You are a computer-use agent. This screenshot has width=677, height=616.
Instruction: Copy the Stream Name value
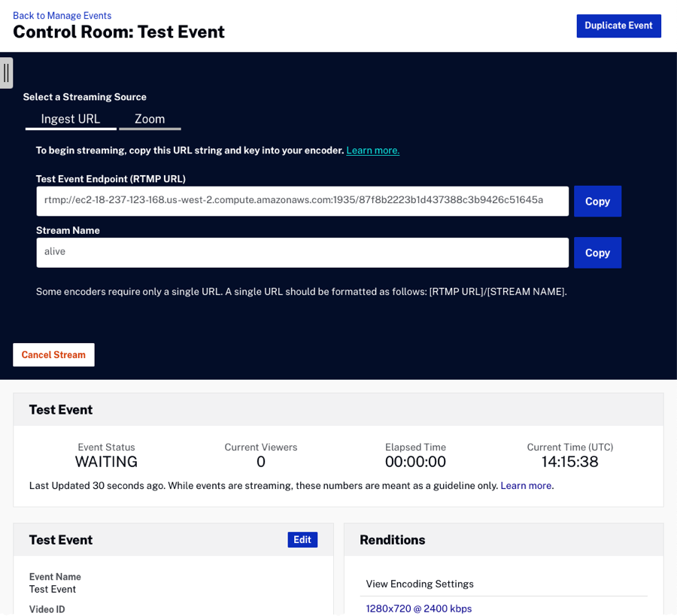(597, 252)
